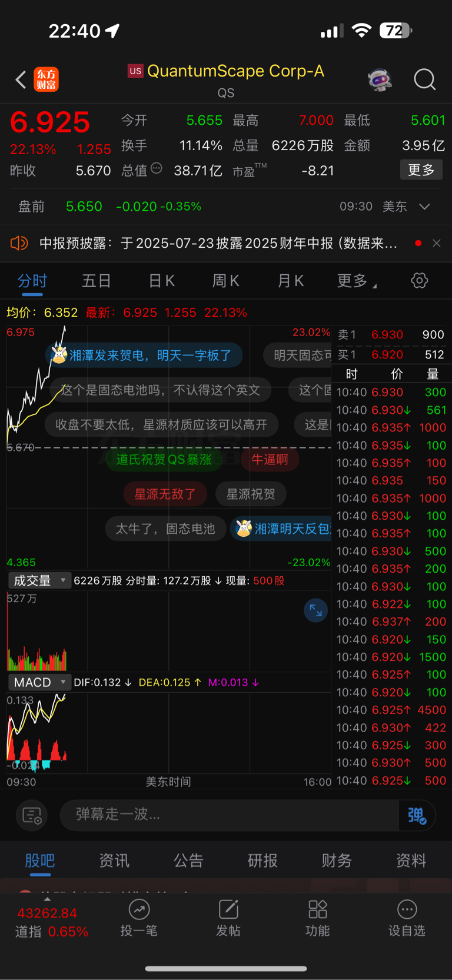Image resolution: width=452 pixels, height=980 pixels.
Task: Tap the volume bar chart
Action: [169, 632]
